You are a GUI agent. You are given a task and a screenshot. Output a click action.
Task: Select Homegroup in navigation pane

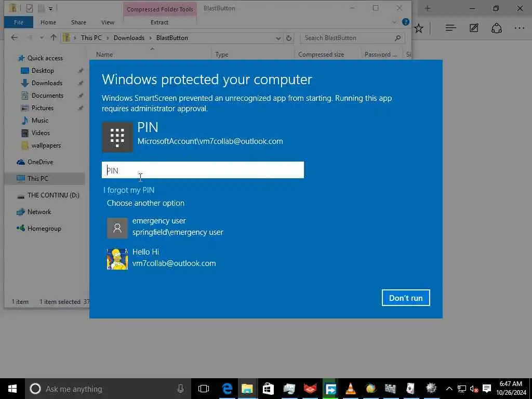(x=44, y=229)
